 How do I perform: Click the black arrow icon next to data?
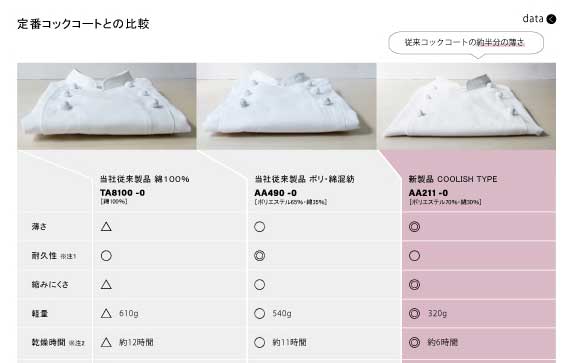(x=551, y=19)
